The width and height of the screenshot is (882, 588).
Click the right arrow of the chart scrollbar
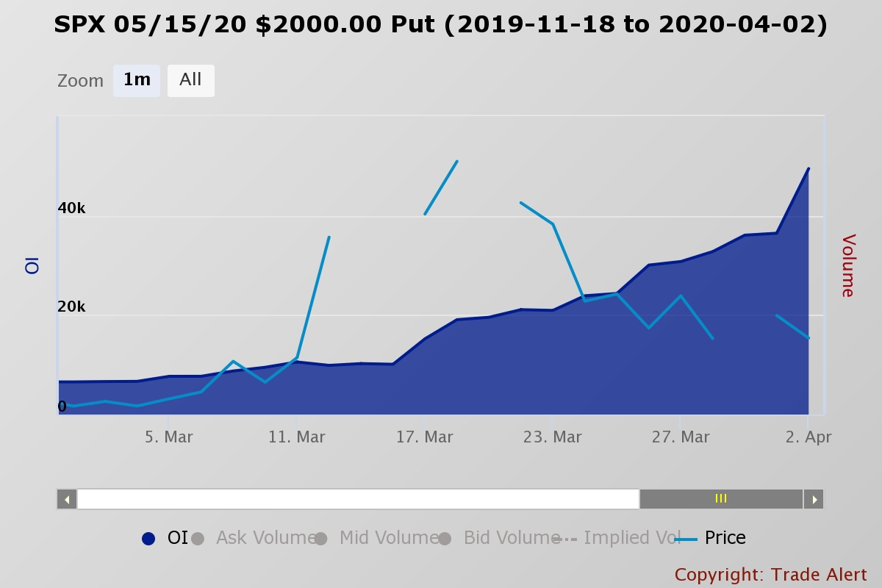(x=814, y=498)
